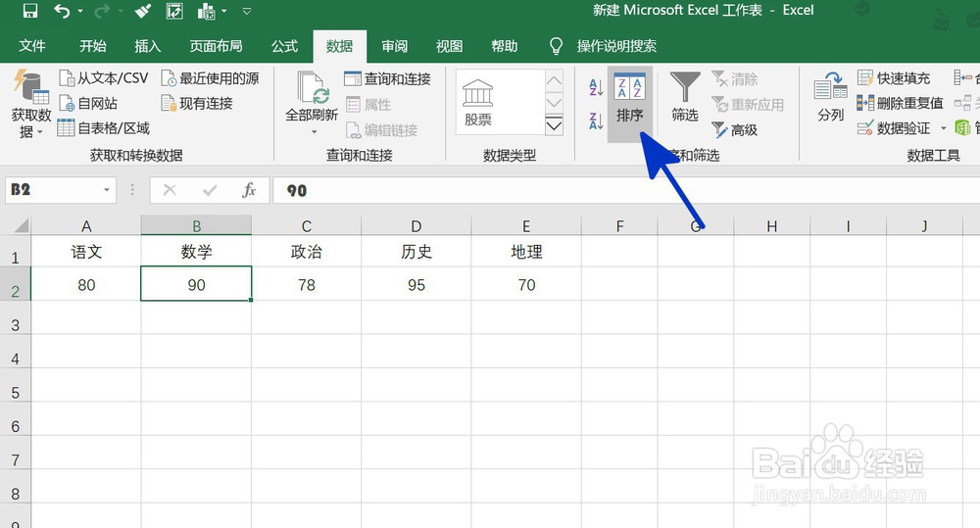Switch to the 开始 ribbon tab

[92, 46]
